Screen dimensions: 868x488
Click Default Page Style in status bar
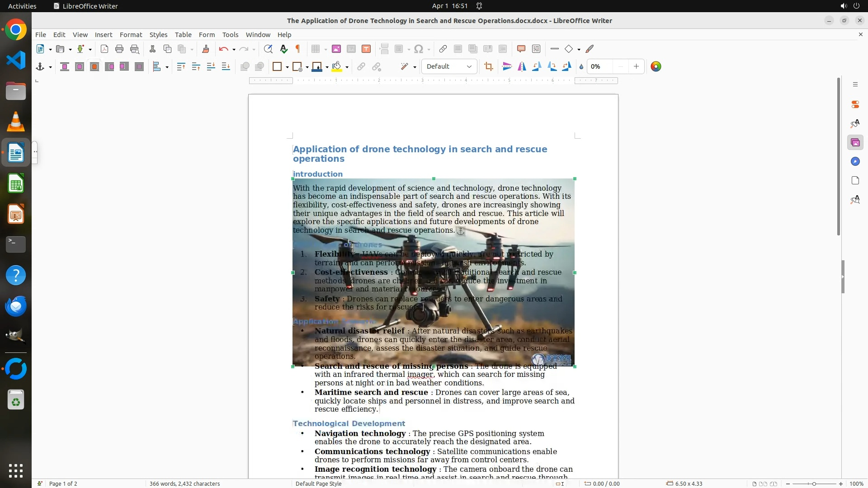tap(318, 483)
